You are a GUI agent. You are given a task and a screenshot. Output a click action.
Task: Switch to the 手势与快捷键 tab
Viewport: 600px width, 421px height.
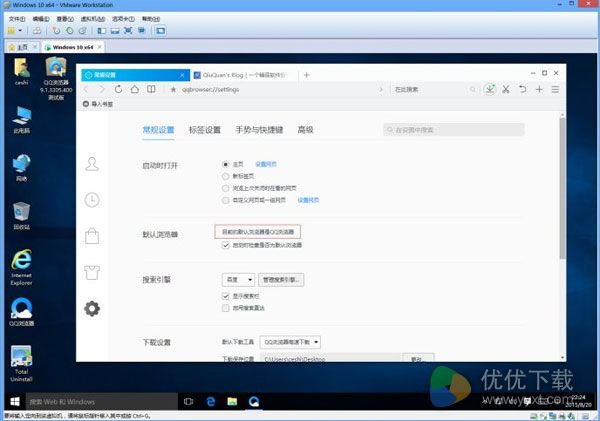click(x=259, y=130)
